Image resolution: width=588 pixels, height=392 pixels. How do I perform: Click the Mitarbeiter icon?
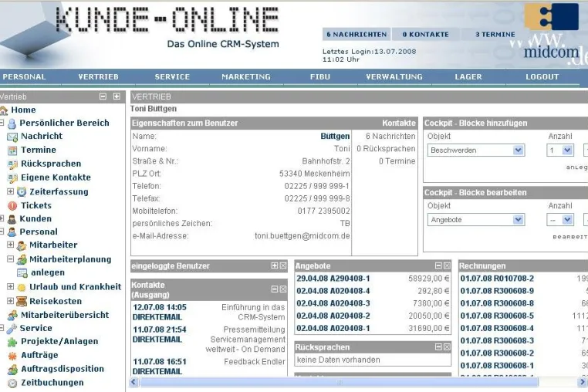coord(22,245)
